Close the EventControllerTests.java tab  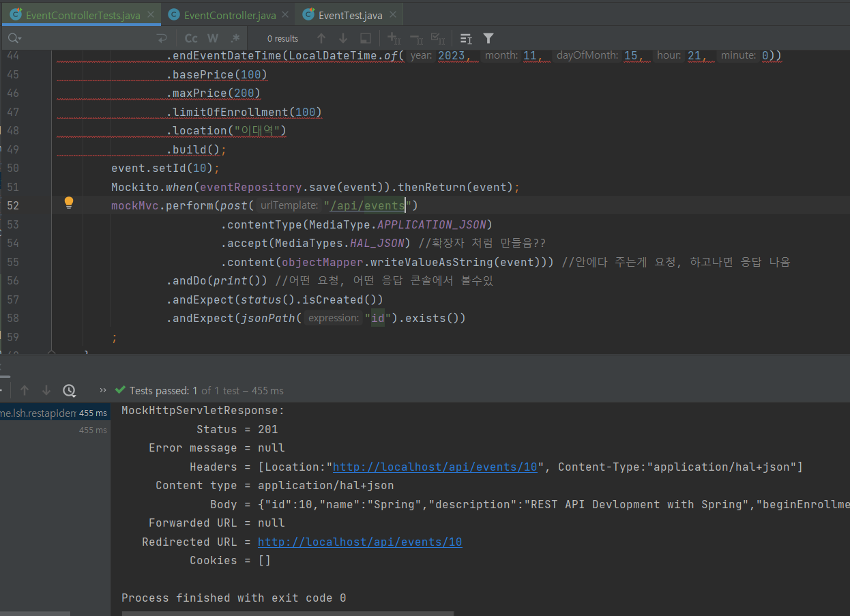(x=150, y=15)
